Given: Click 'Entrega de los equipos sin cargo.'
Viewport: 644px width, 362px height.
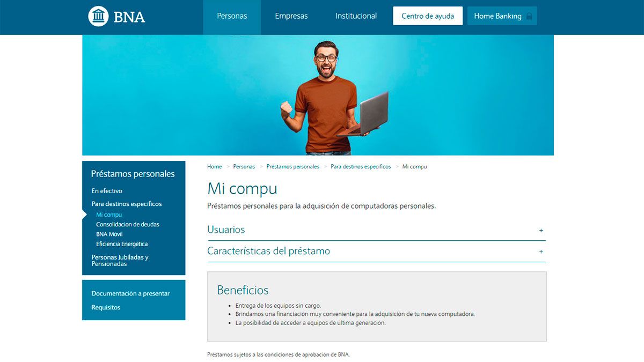Looking at the screenshot, I should (278, 306).
